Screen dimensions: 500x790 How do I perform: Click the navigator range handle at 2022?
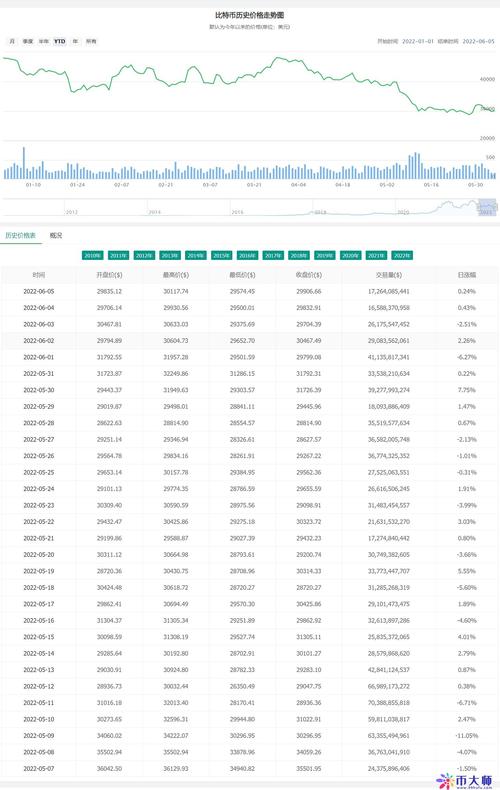point(487,207)
